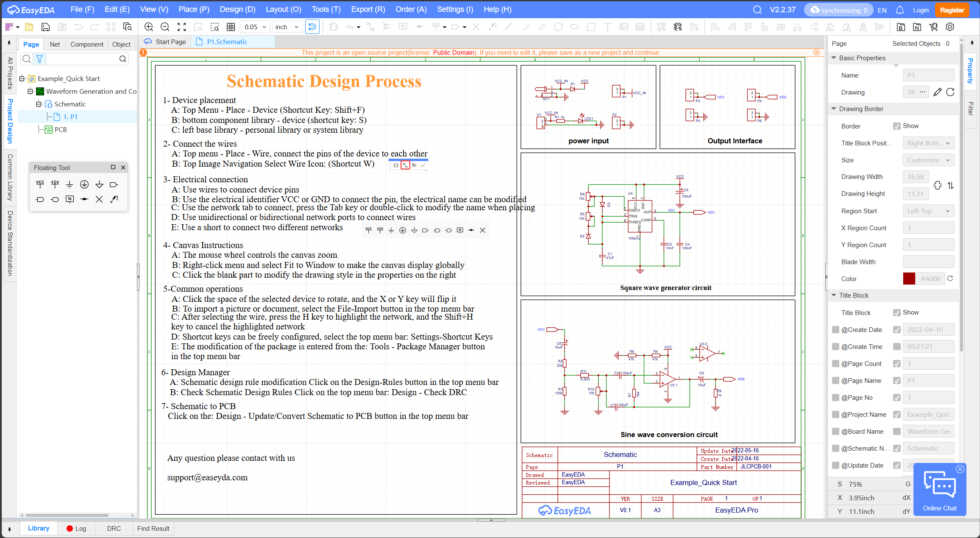Click the order parts cart icon
980x538 pixels.
[933, 27]
